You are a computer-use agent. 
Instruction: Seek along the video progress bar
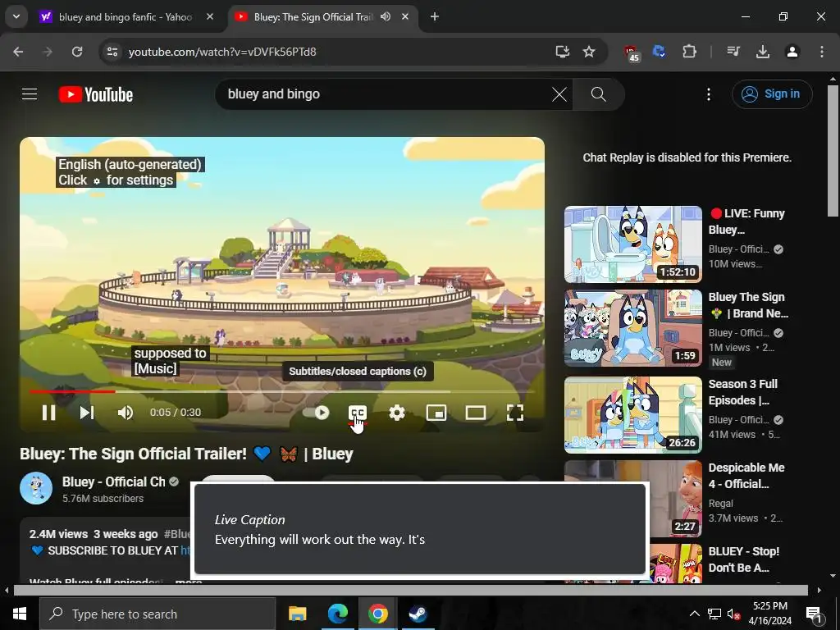coord(282,391)
